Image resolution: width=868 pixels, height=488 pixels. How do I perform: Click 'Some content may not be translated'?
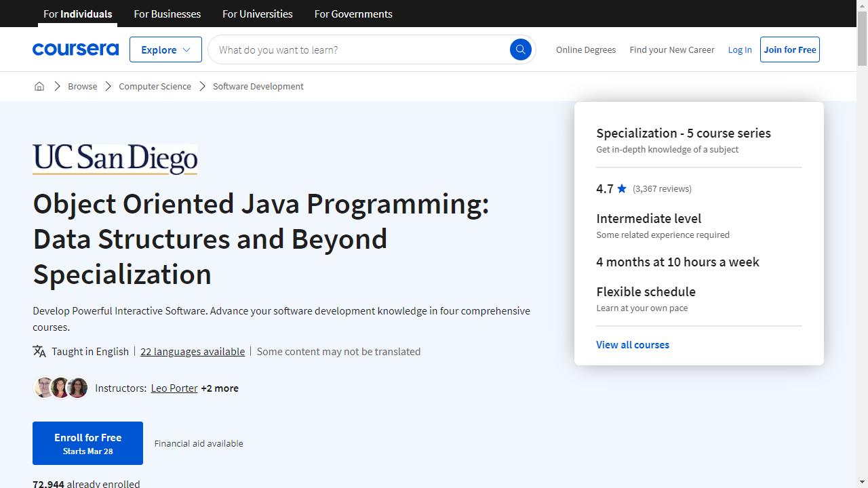tap(339, 351)
